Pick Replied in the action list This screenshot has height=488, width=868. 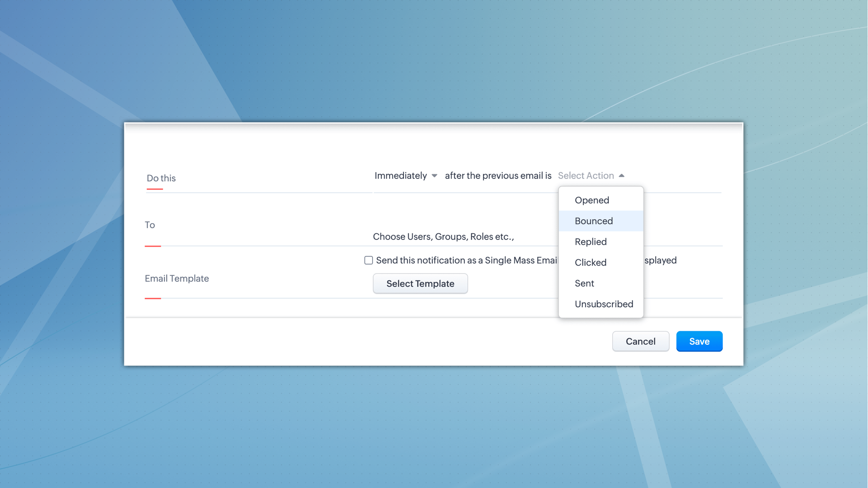point(590,242)
